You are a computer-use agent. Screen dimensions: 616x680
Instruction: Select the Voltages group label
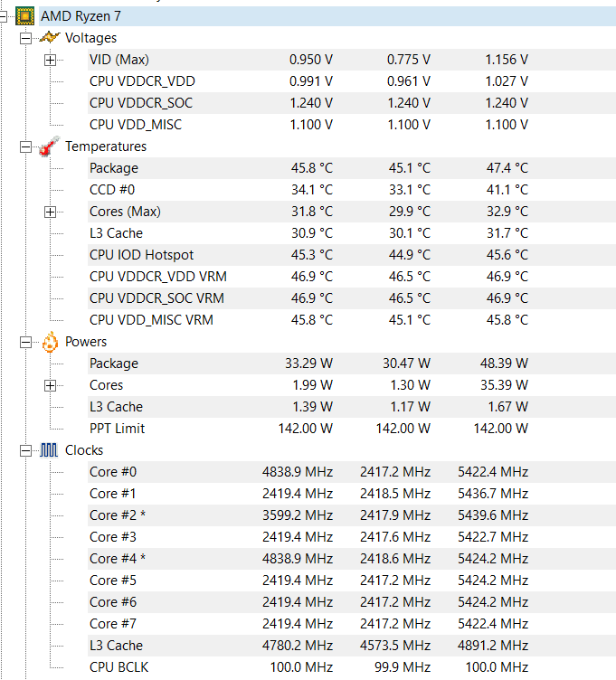pos(90,38)
